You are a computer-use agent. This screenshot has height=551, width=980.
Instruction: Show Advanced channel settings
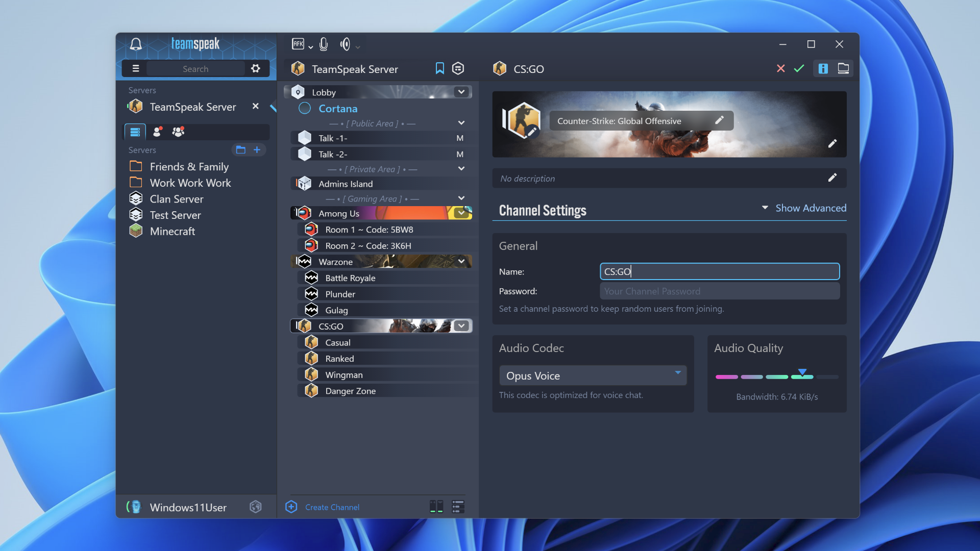pyautogui.click(x=811, y=208)
